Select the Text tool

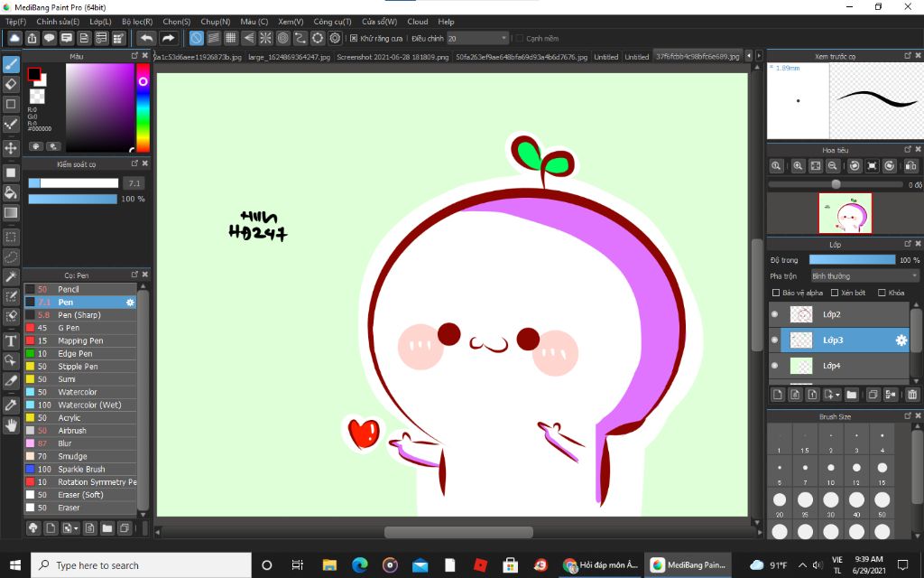pyautogui.click(x=11, y=340)
